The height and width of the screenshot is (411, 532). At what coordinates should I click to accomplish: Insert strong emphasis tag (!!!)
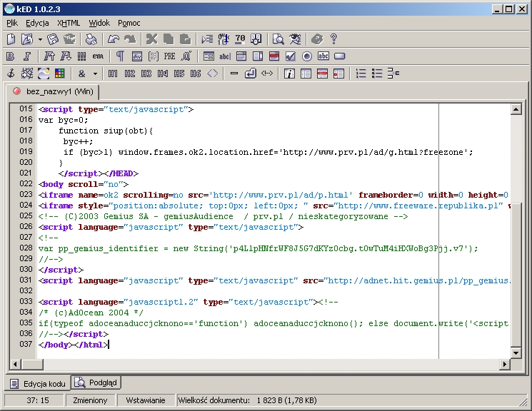coord(81,56)
